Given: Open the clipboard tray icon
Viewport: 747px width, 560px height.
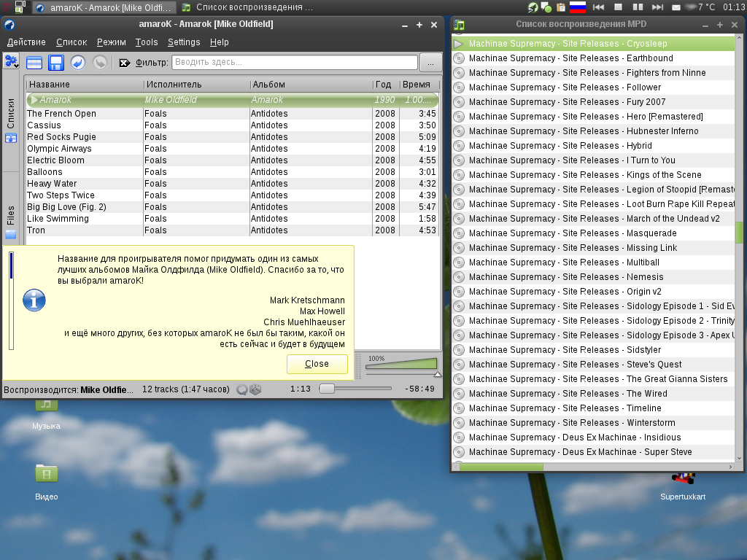Looking at the screenshot, I should tap(561, 7).
